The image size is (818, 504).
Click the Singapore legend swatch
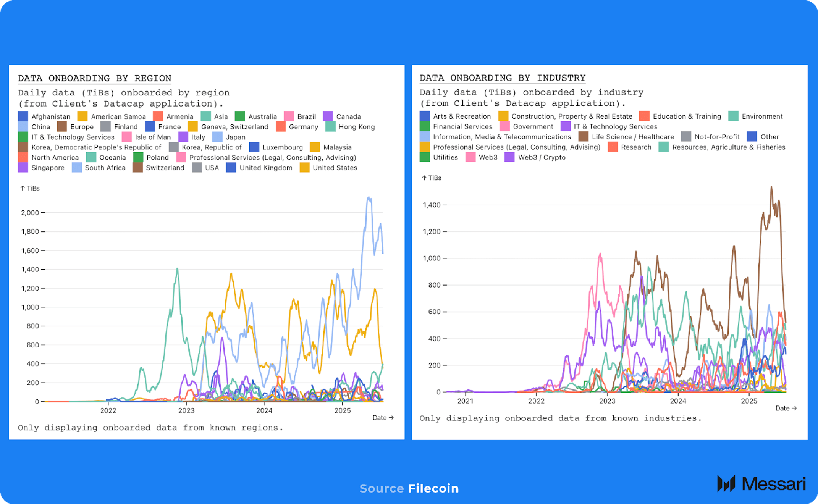point(23,168)
